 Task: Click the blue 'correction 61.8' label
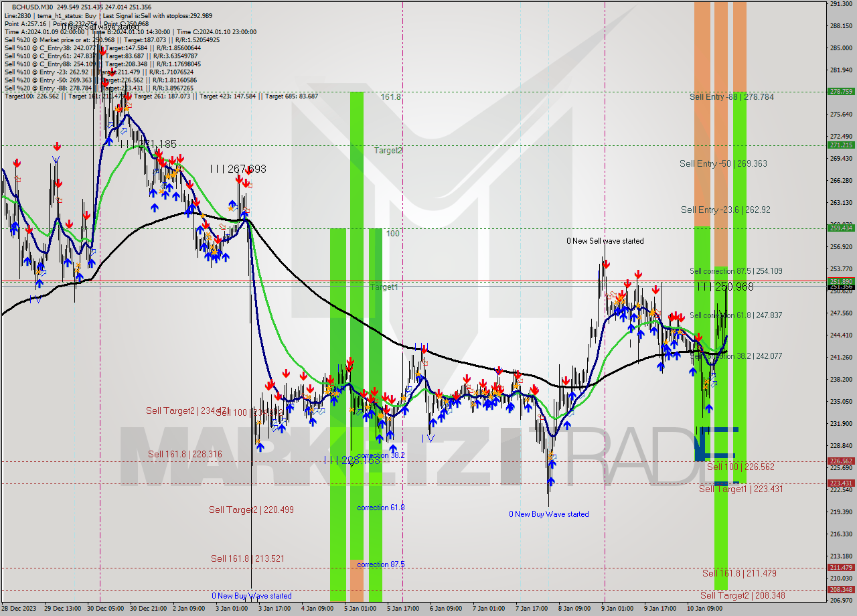click(x=381, y=508)
